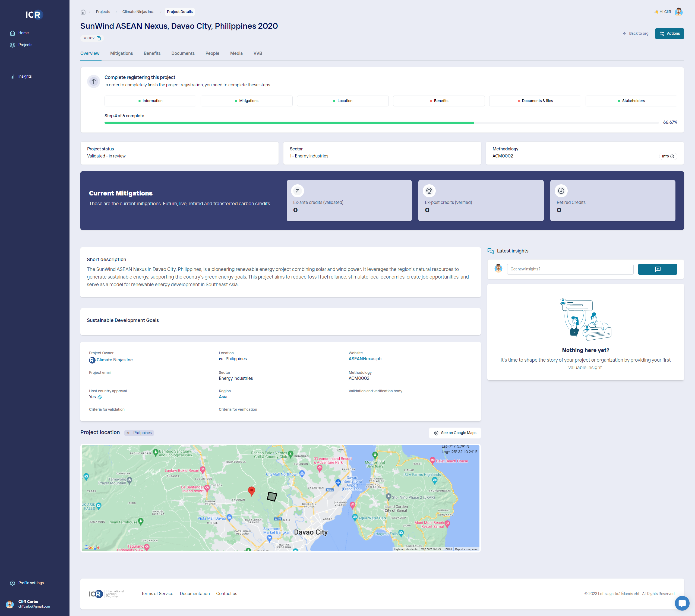
Task: Click the up-arrow icon beside registration heading
Action: click(x=93, y=82)
